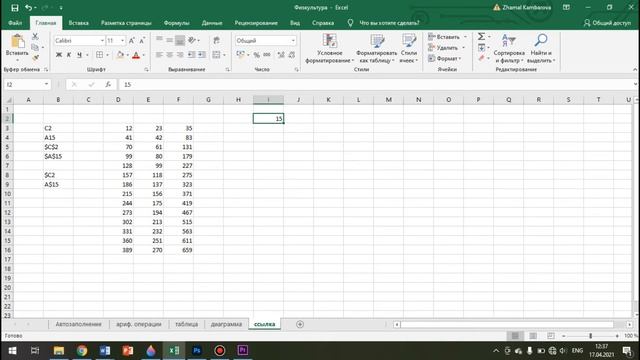
Task: Open Форматировать как таблицу gallery
Action: coord(376,49)
